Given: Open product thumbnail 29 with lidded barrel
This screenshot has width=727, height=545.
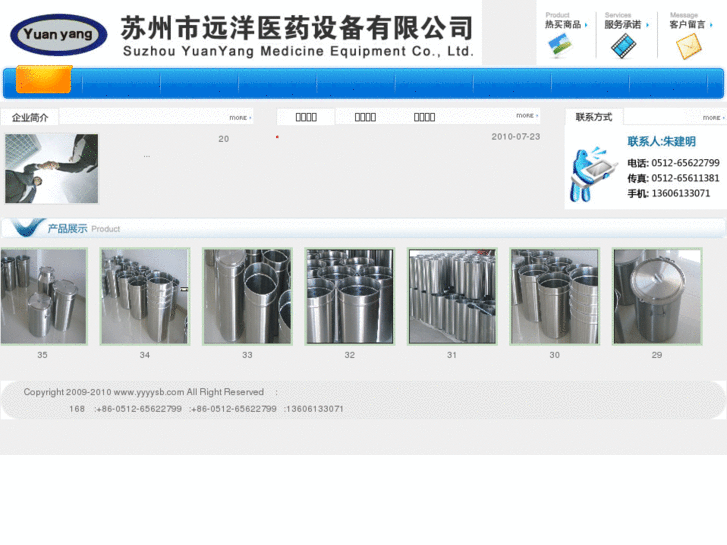Looking at the screenshot, I should coord(657,296).
